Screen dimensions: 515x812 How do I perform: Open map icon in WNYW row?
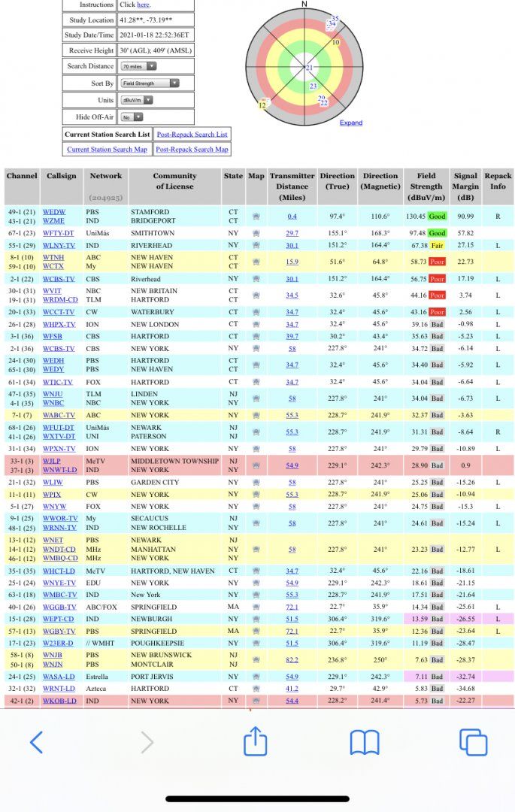coord(256,507)
